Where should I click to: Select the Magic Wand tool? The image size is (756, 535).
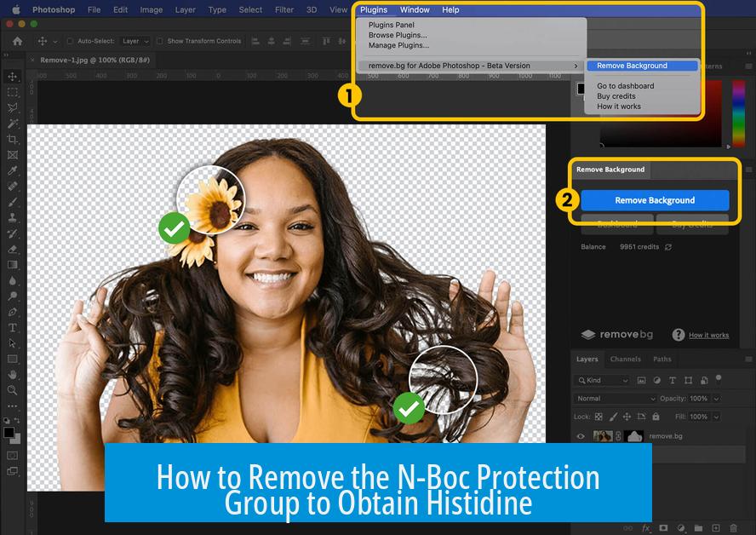13,124
